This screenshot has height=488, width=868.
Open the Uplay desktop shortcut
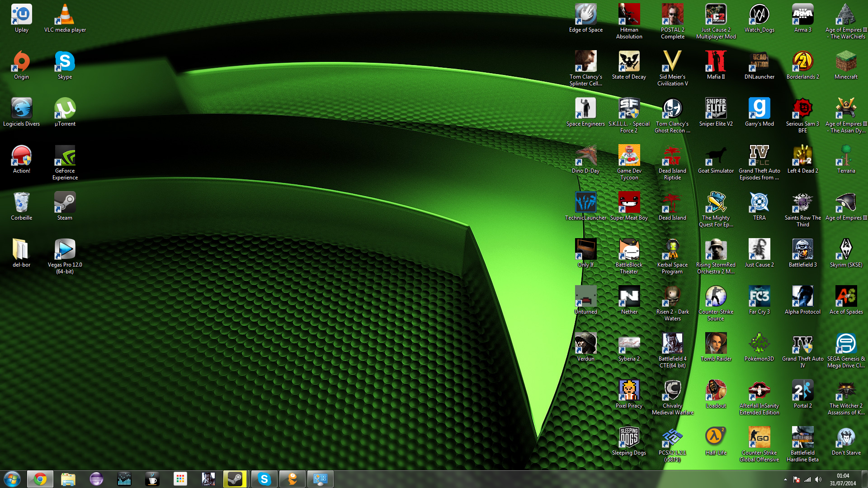click(x=21, y=19)
